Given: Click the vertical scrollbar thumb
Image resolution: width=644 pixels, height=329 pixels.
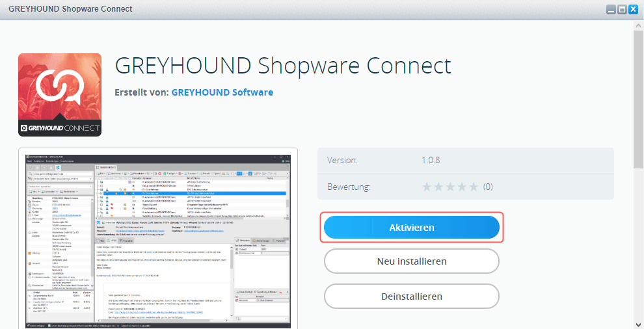Looking at the screenshot, I should point(639,99).
